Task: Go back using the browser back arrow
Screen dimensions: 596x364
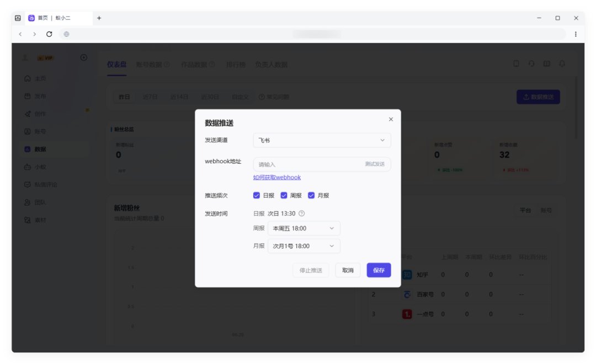Action: click(x=20, y=34)
